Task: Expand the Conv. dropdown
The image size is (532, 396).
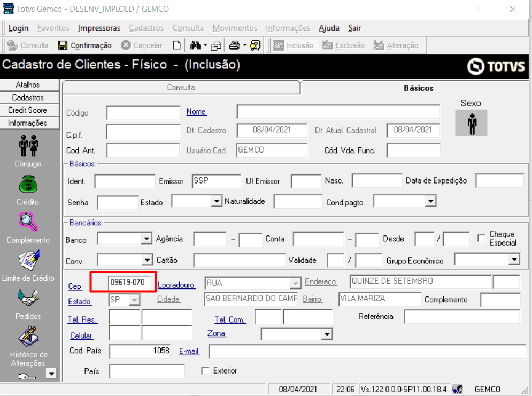Action: click(x=147, y=261)
